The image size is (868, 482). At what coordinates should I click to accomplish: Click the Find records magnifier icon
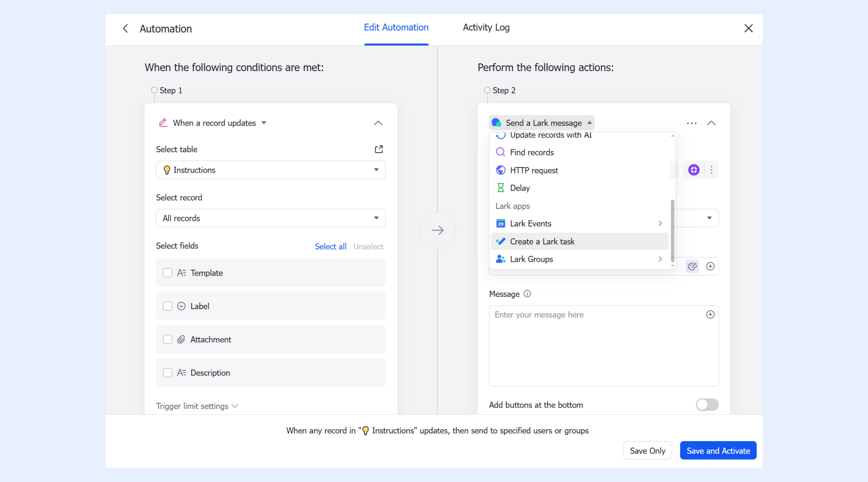500,152
